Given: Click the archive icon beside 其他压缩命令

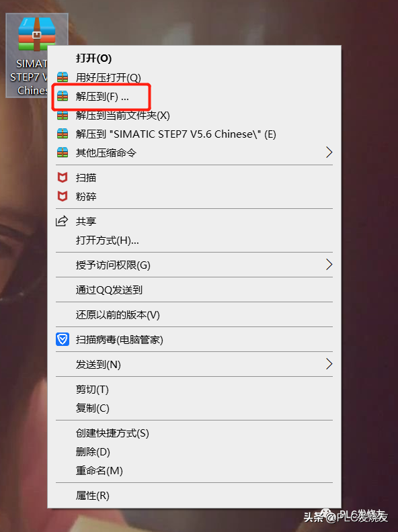Looking at the screenshot, I should point(63,152).
